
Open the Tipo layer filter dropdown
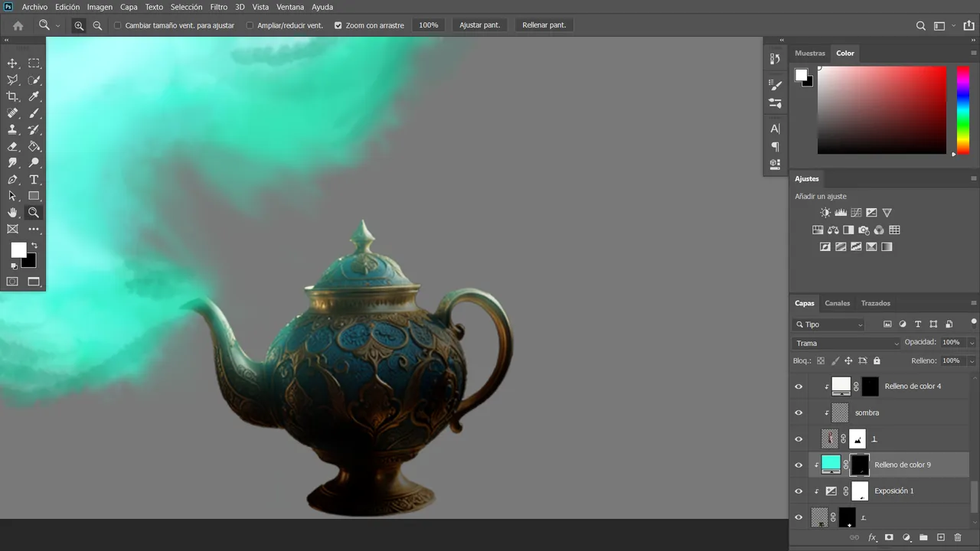(x=829, y=324)
